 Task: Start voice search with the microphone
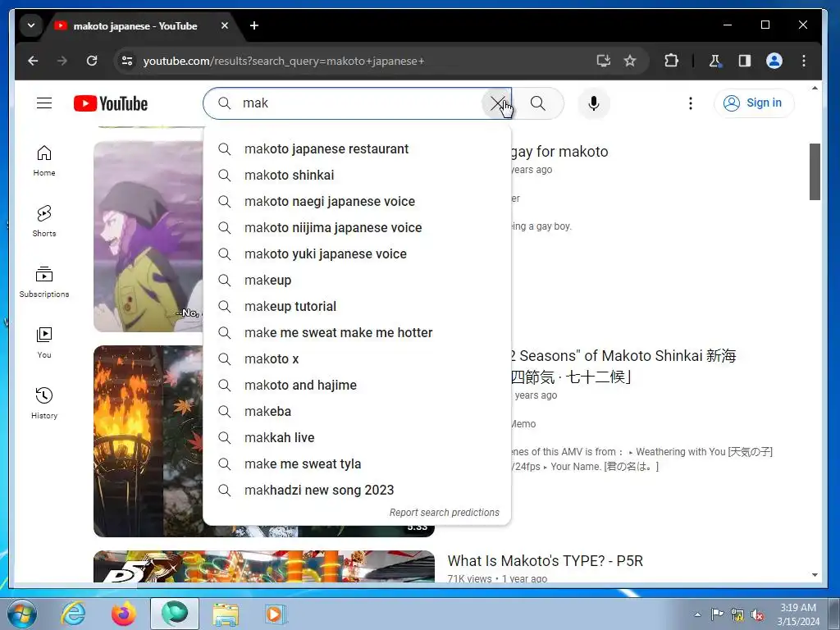(594, 103)
